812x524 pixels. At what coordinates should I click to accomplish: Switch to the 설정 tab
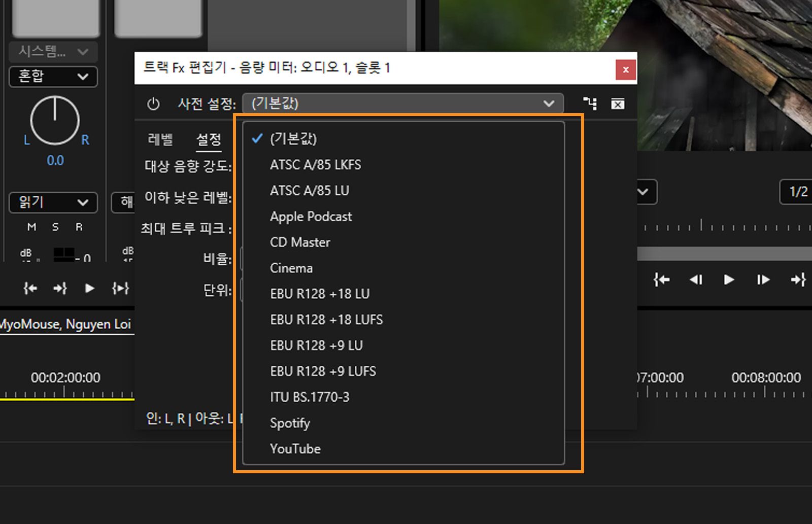click(x=208, y=141)
